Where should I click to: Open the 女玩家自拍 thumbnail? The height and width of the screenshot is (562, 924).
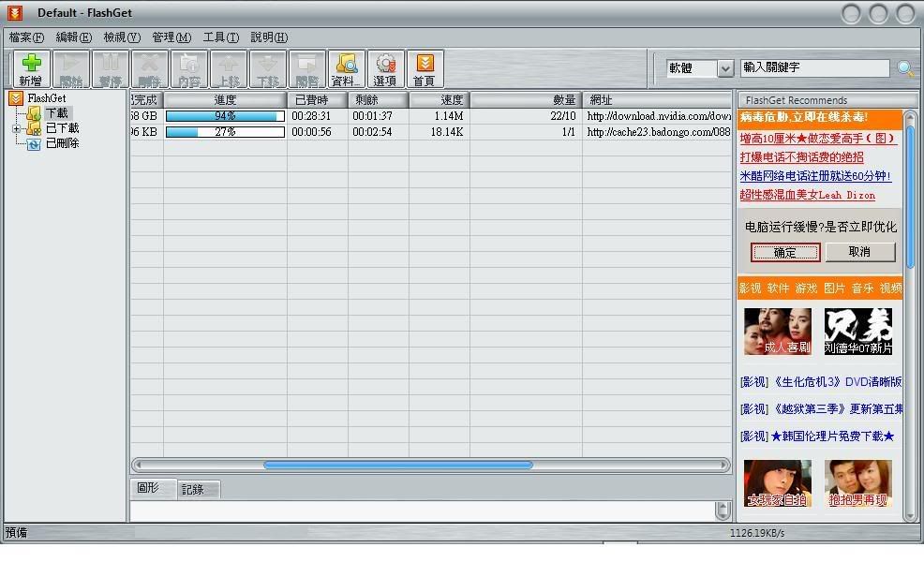point(777,483)
